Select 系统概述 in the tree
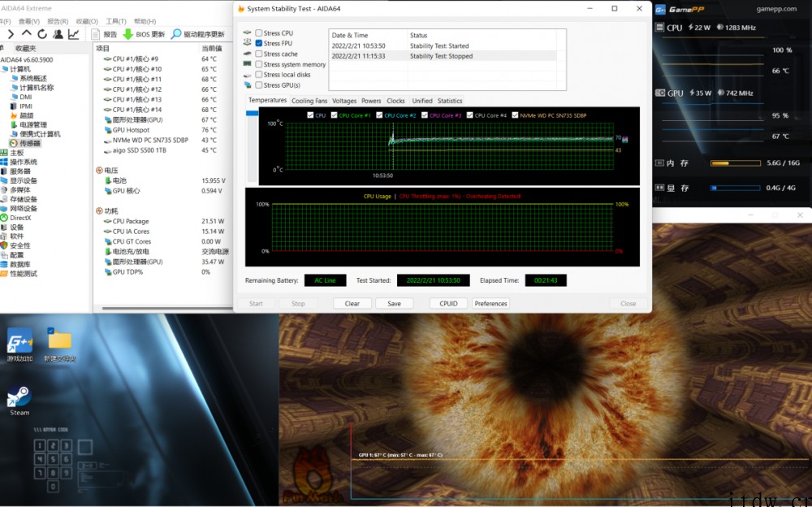The width and height of the screenshot is (812, 507). pos(33,78)
